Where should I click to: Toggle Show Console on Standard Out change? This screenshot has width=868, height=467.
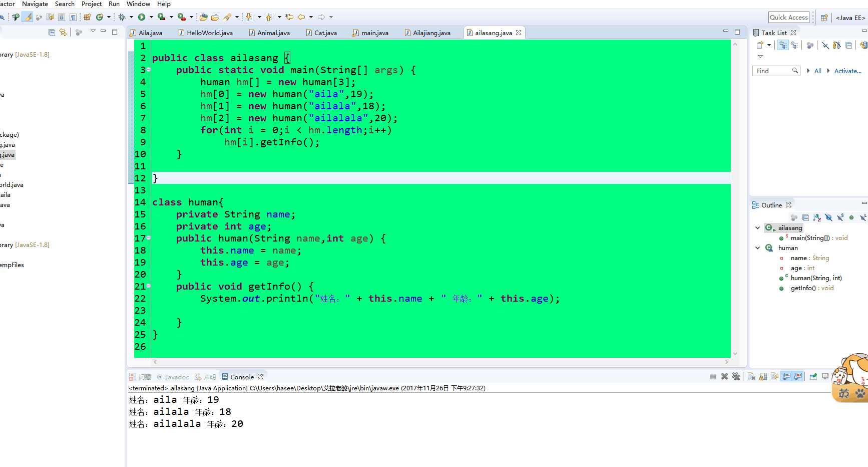click(786, 376)
